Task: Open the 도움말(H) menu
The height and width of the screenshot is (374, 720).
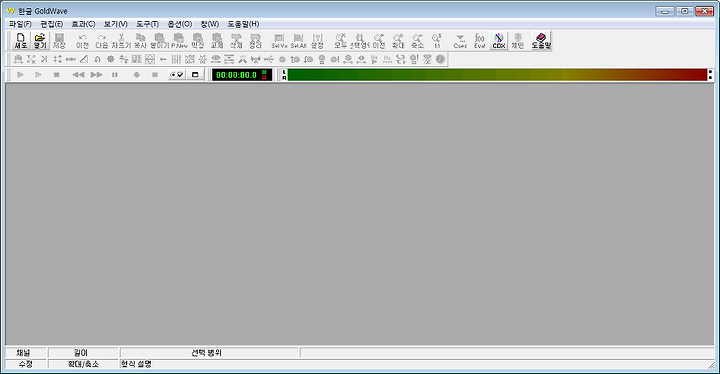Action: (x=243, y=24)
